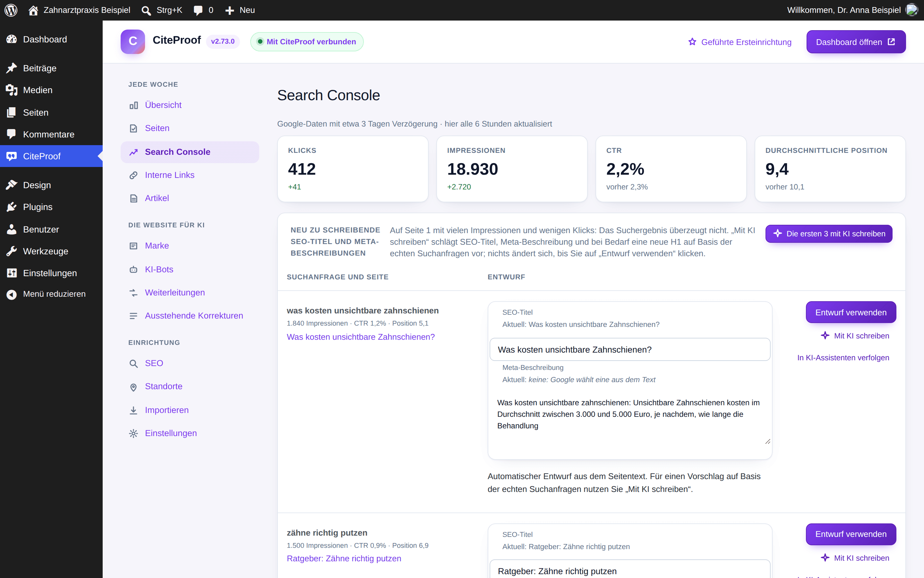
Task: Click the Medien media icon
Action: pyautogui.click(x=12, y=90)
